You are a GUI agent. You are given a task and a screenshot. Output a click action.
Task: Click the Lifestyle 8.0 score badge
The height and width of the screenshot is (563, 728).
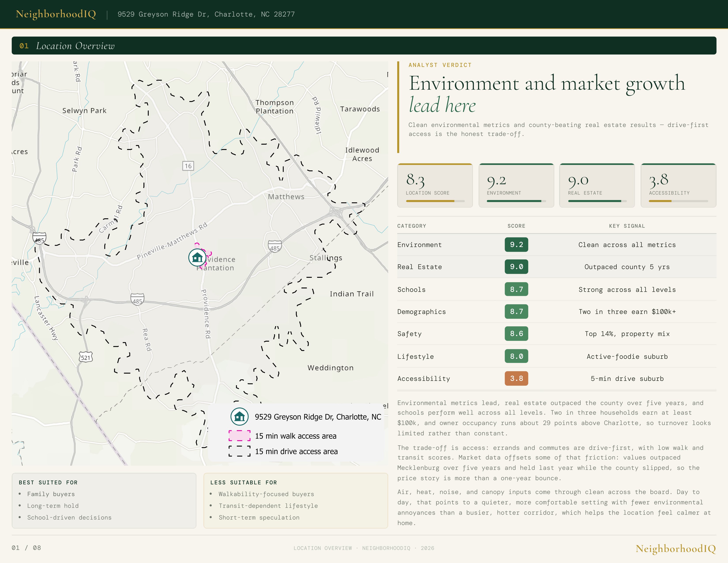coord(516,356)
